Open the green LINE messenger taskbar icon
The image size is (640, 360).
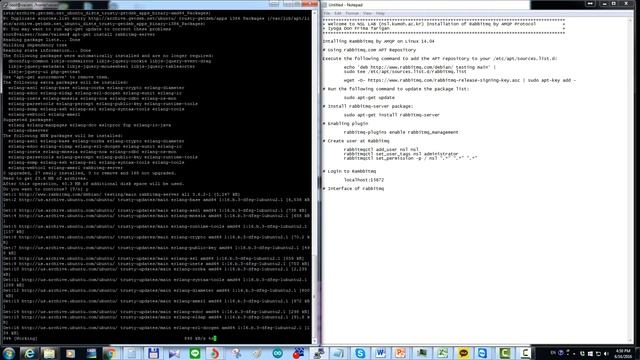(195, 353)
